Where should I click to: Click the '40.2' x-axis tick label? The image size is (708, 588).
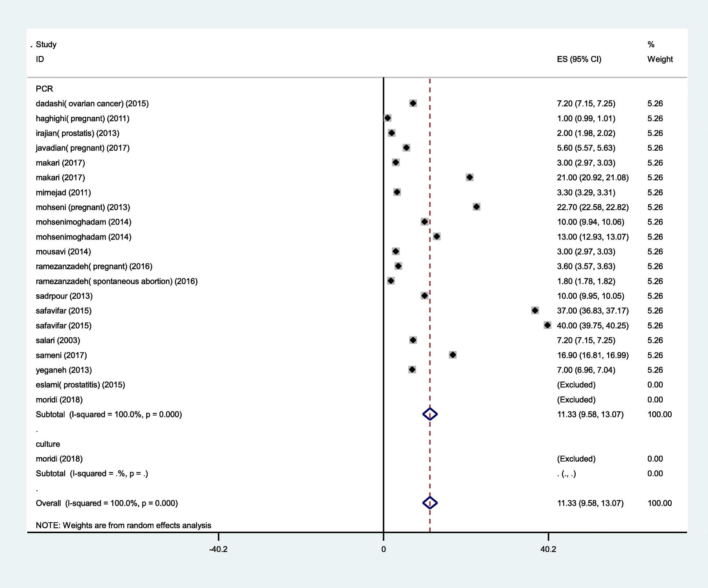coord(548,549)
